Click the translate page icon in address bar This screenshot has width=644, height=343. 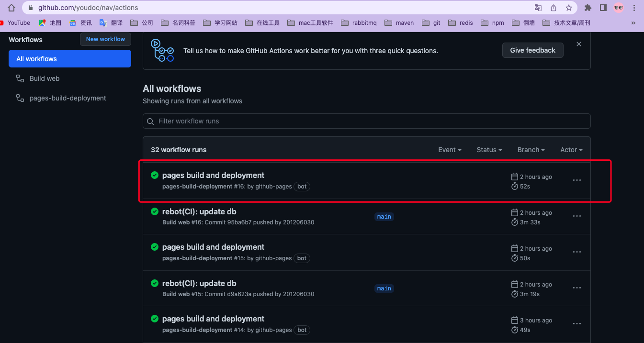click(x=538, y=8)
